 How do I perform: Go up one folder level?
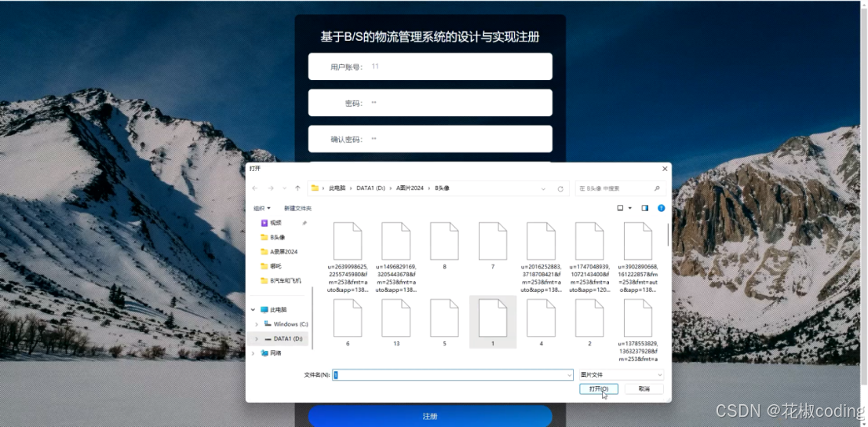tap(297, 188)
